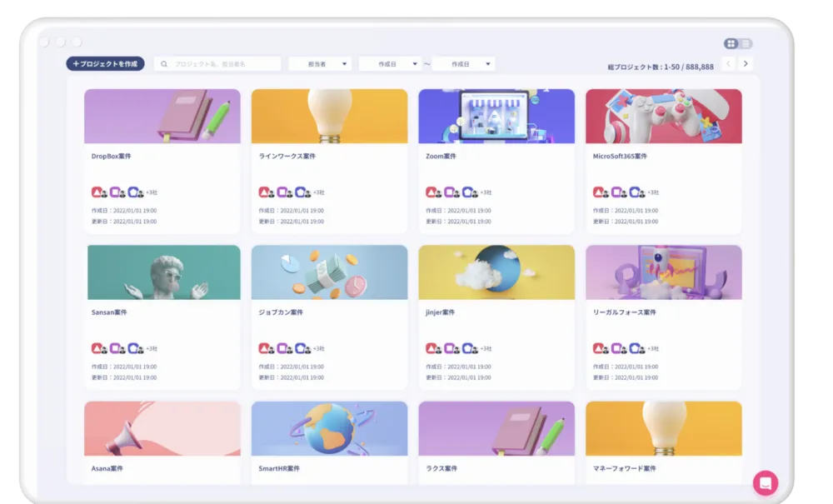Click the ラインワークス案件 project title
The width and height of the screenshot is (833, 504).
tap(287, 156)
